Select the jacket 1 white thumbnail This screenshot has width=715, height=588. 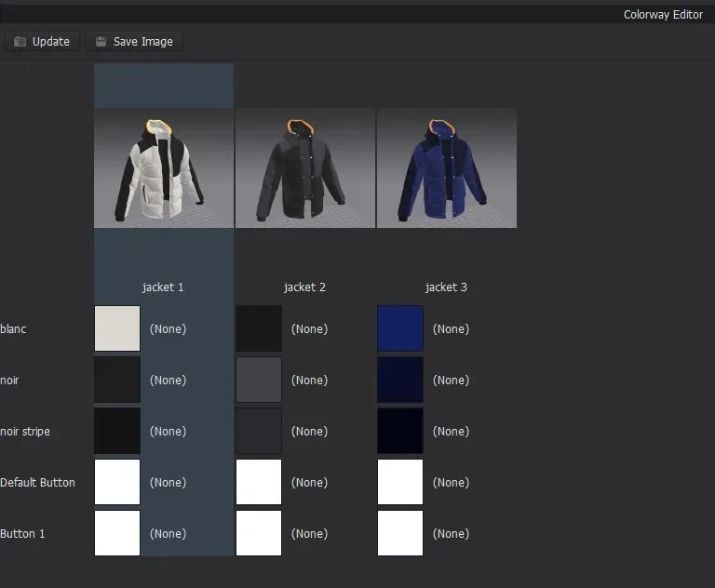click(x=164, y=167)
